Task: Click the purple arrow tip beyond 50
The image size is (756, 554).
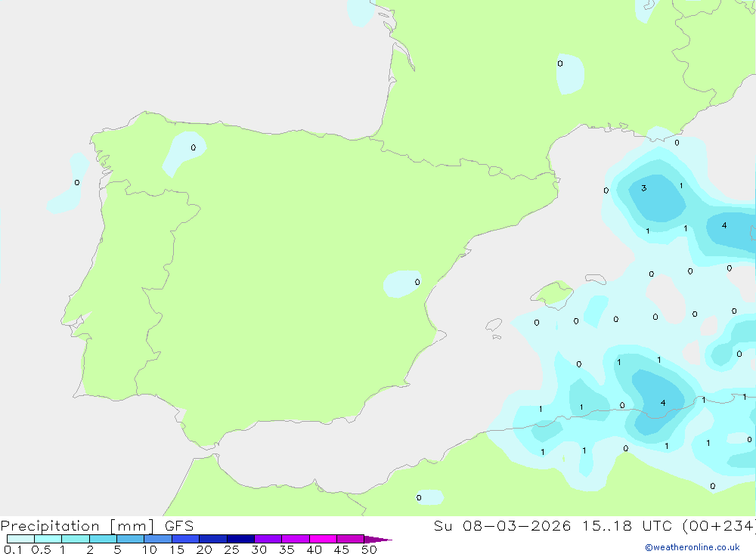Action: [379, 539]
